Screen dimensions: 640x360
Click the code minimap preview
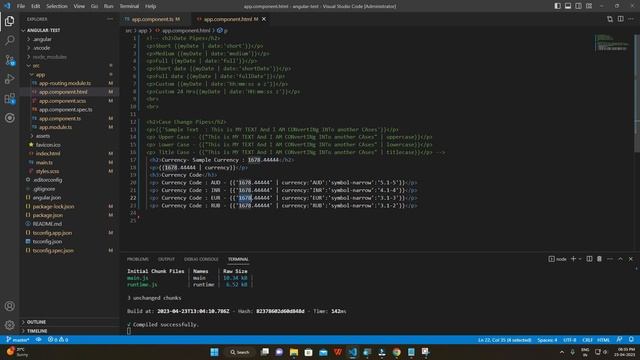tap(612, 42)
